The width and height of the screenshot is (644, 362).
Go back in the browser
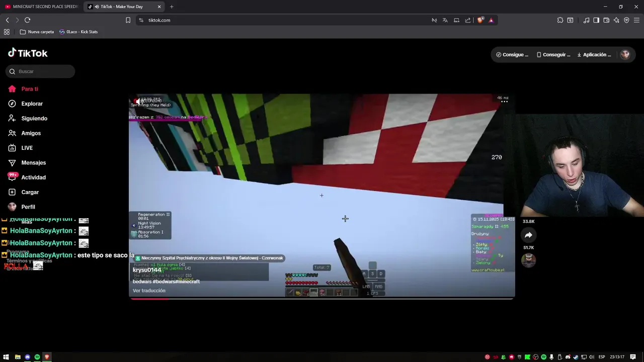pos(7,20)
